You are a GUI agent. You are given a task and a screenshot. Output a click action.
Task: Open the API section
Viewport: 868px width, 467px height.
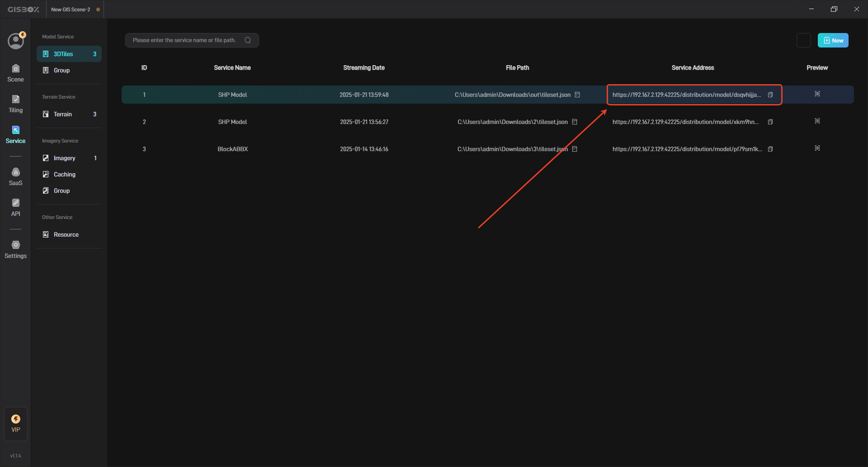[15, 207]
